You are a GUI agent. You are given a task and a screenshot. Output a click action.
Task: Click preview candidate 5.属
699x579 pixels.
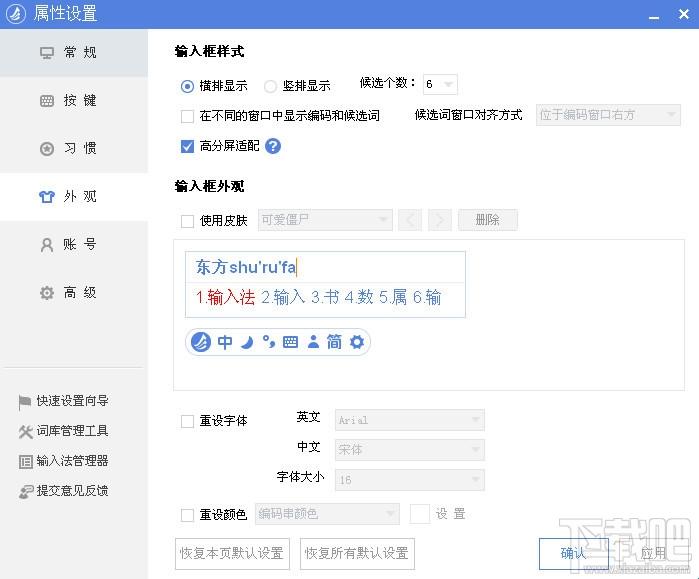coord(393,297)
